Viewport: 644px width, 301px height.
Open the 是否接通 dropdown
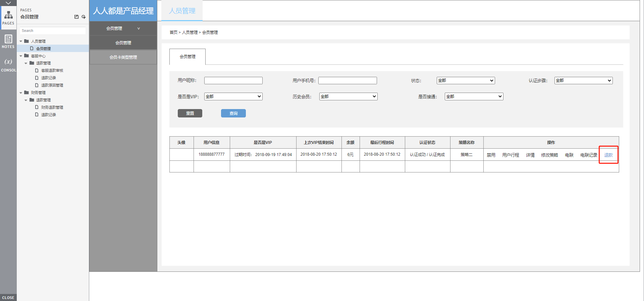pyautogui.click(x=474, y=97)
